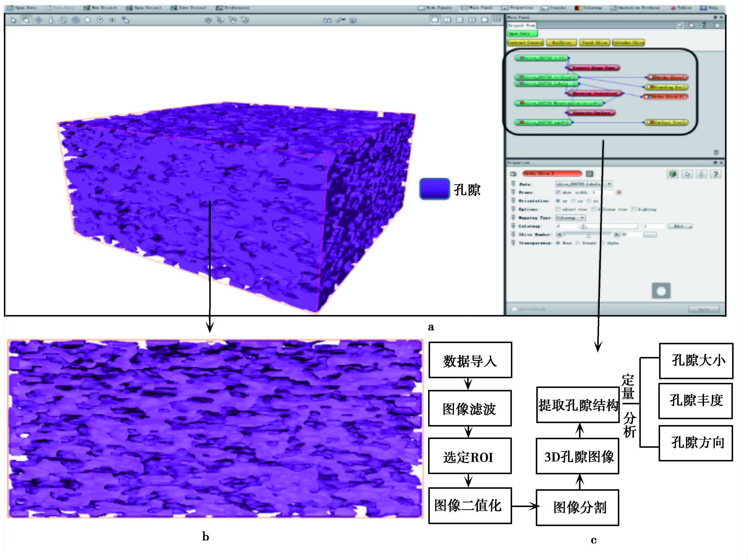Click the green cube viewer icon in Properties

click(x=673, y=174)
